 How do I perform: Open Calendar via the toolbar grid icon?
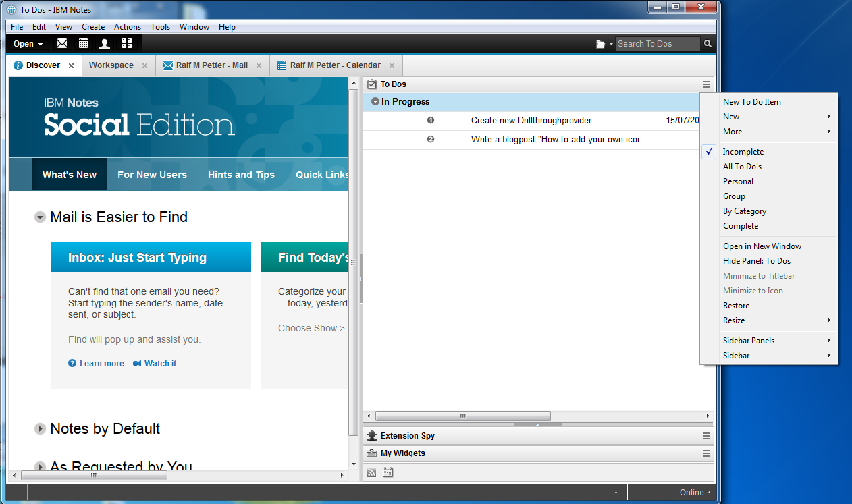tap(83, 44)
